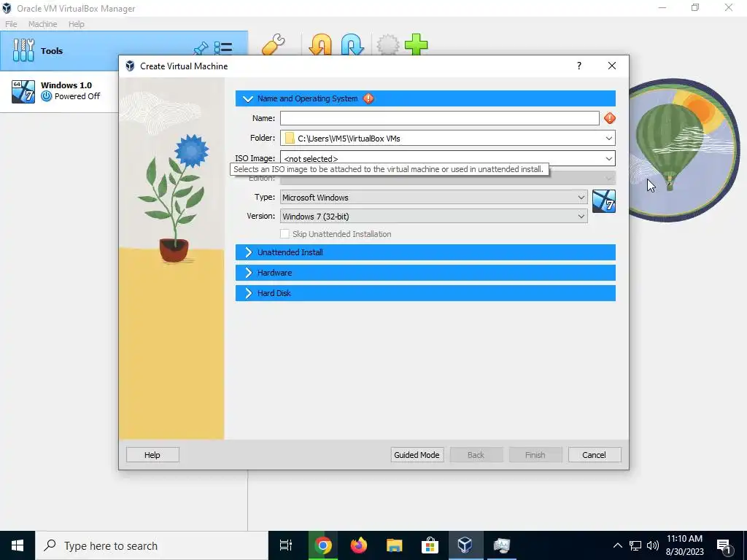The width and height of the screenshot is (747, 560).
Task: Open Google Chrome from the taskbar
Action: point(322,545)
